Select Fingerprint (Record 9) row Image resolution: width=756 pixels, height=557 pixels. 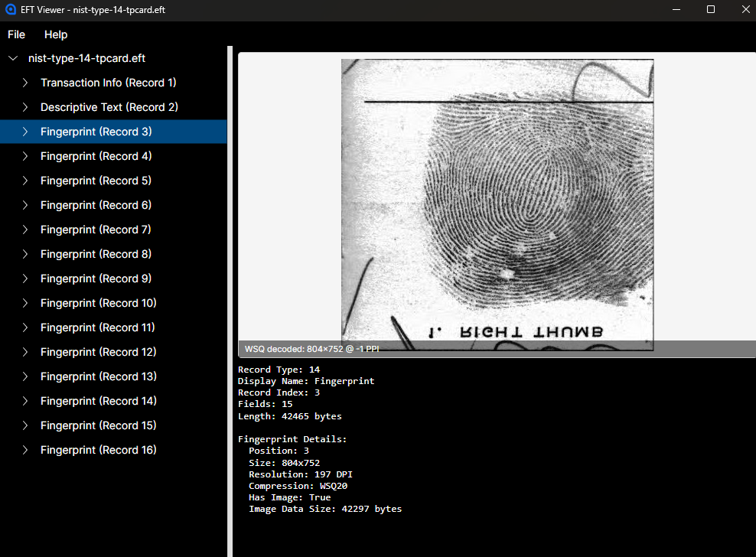[113, 278]
